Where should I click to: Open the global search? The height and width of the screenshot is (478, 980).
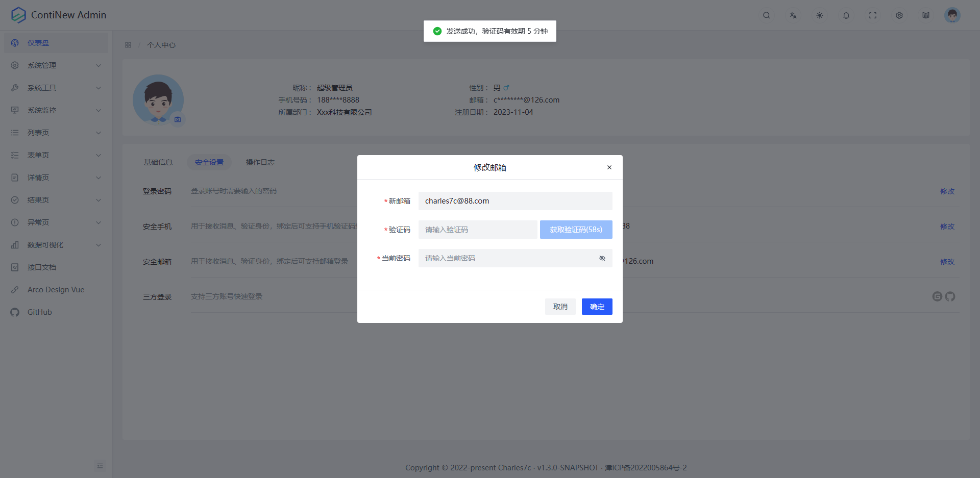pyautogui.click(x=766, y=15)
